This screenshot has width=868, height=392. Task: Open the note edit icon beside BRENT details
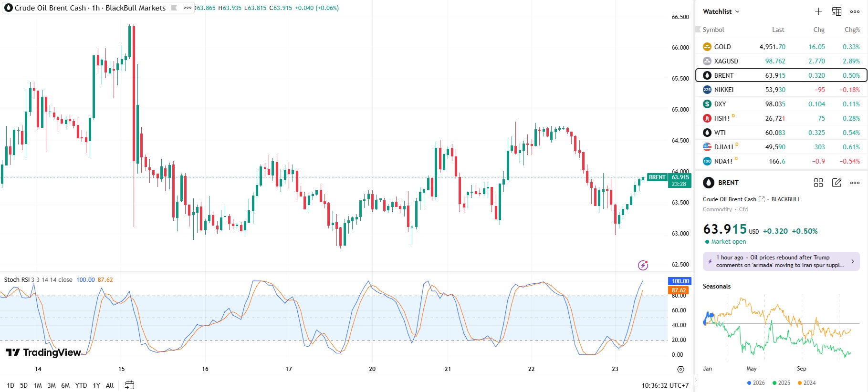[x=837, y=183]
